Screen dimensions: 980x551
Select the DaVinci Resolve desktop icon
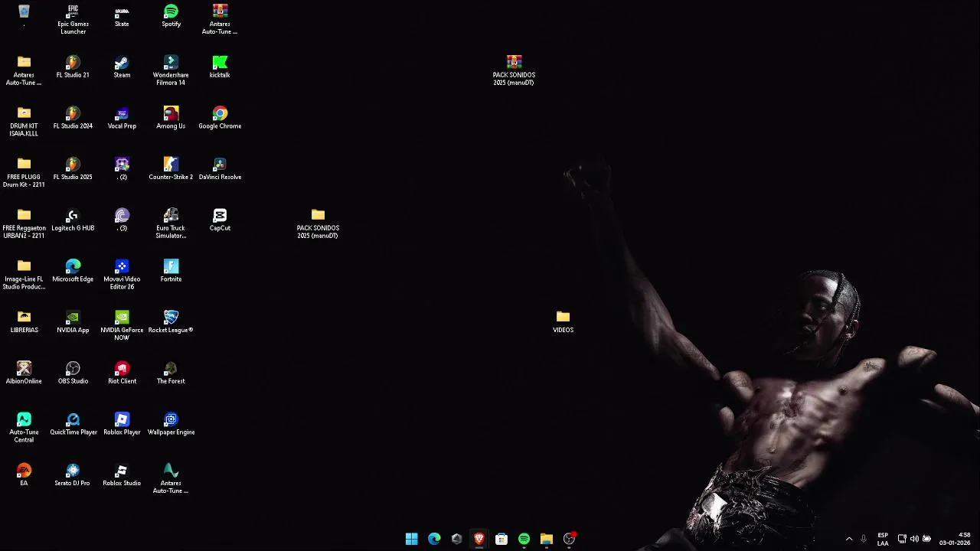(220, 170)
